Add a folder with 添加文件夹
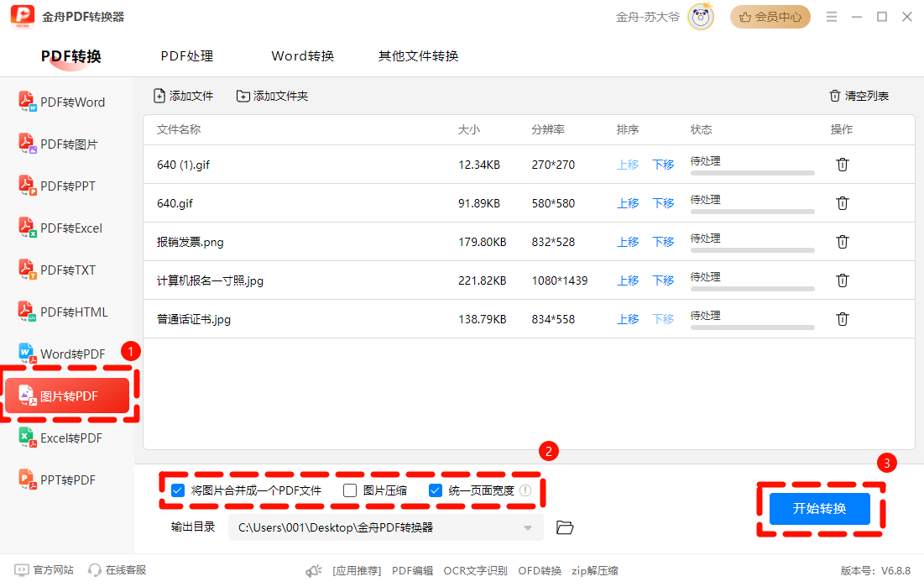 (272, 96)
